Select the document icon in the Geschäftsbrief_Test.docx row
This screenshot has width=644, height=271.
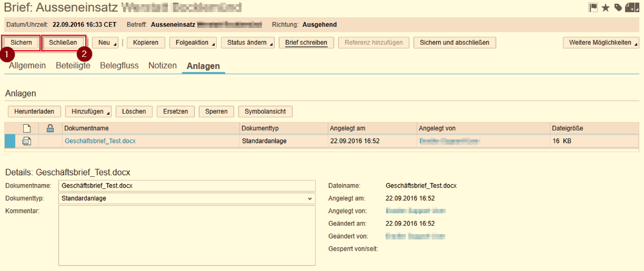[x=27, y=141]
